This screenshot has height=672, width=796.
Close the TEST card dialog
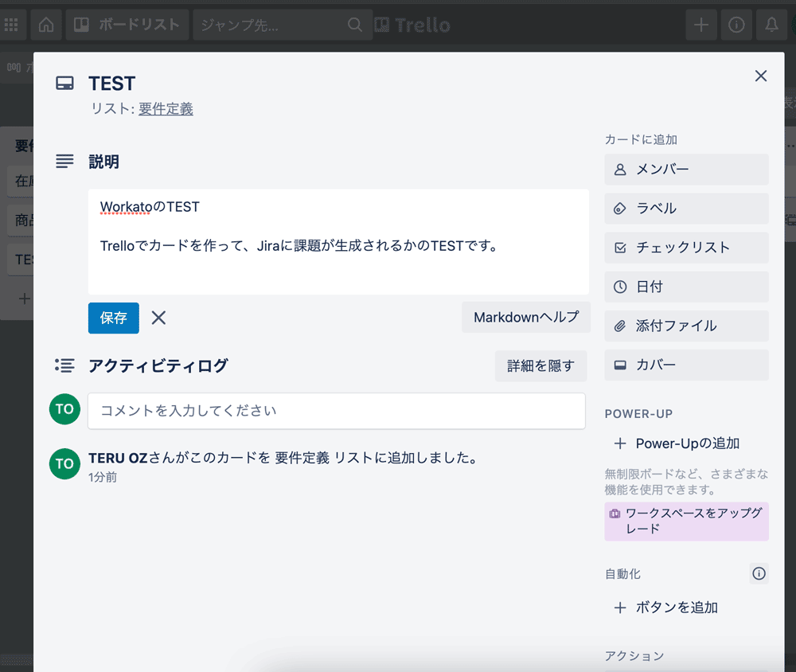click(x=760, y=76)
